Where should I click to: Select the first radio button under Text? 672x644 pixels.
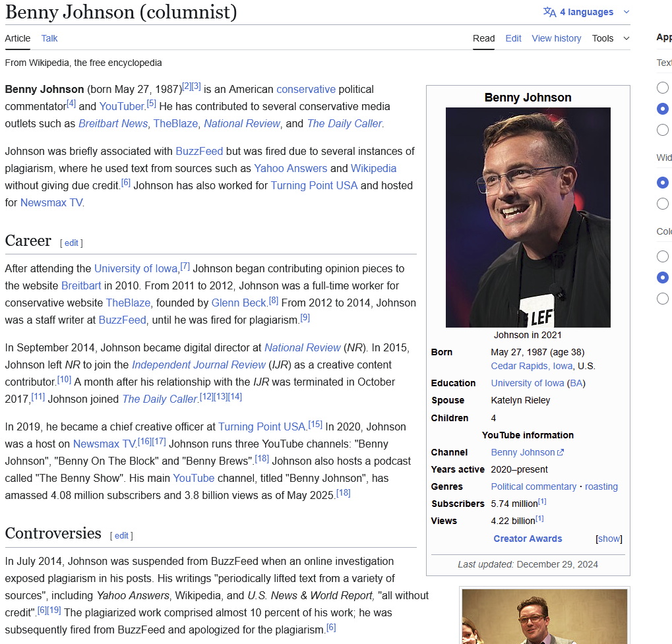pyautogui.click(x=663, y=88)
